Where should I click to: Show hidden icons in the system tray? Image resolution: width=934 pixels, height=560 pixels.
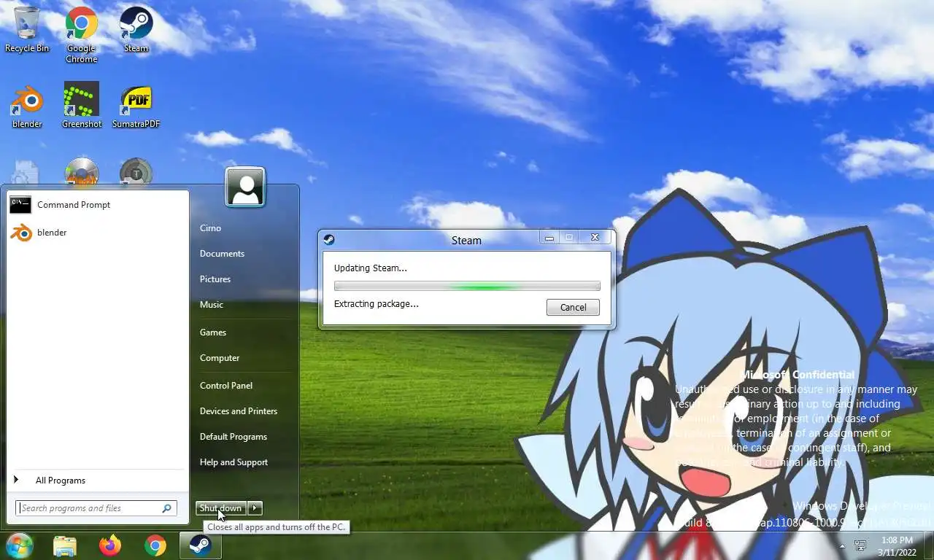pyautogui.click(x=843, y=545)
